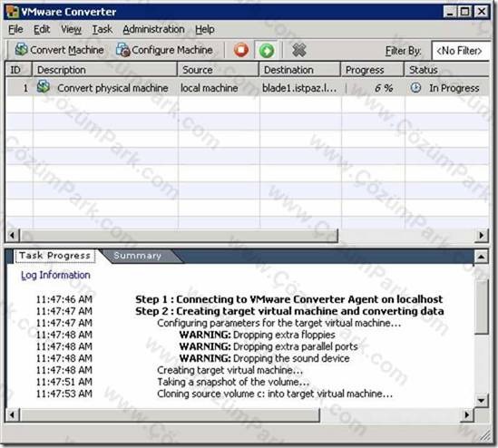
Task: Open the Task menu
Action: tap(102, 29)
